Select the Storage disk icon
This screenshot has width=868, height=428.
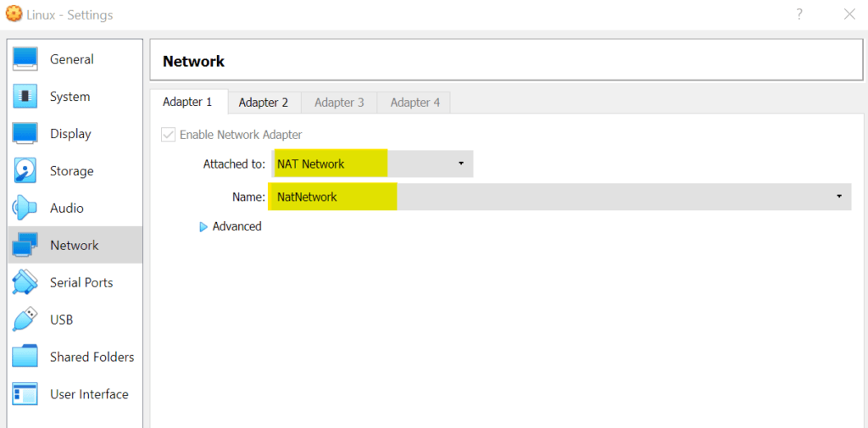pyautogui.click(x=25, y=170)
